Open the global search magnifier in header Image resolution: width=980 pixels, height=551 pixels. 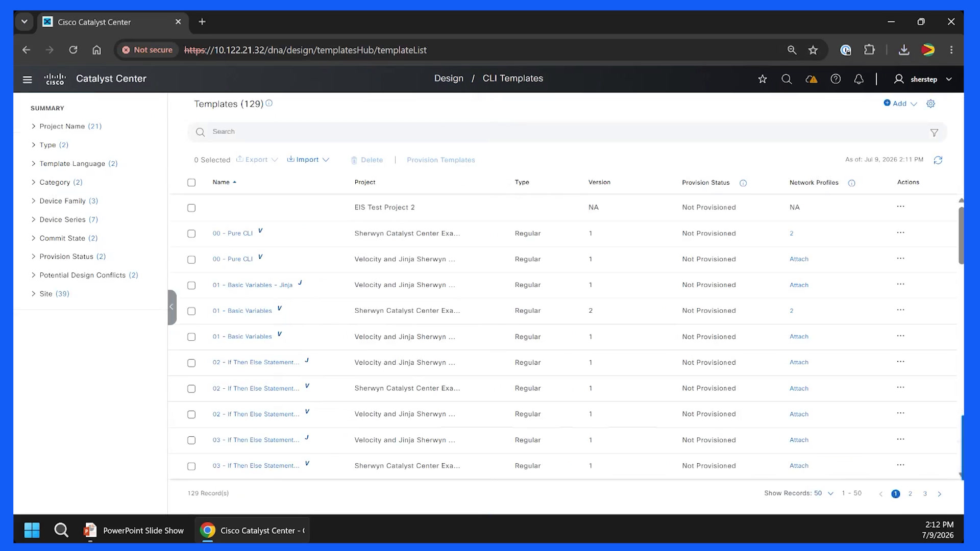(787, 79)
